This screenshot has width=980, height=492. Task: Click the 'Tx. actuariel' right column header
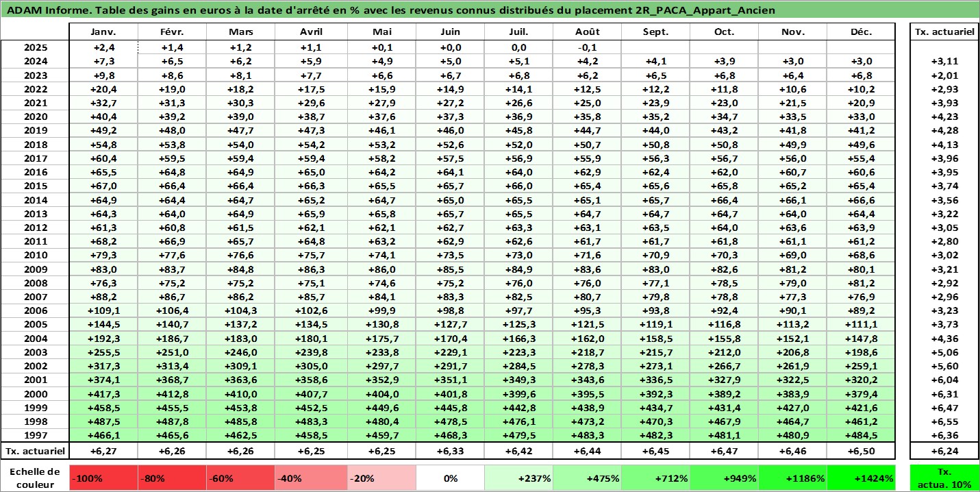tap(944, 32)
